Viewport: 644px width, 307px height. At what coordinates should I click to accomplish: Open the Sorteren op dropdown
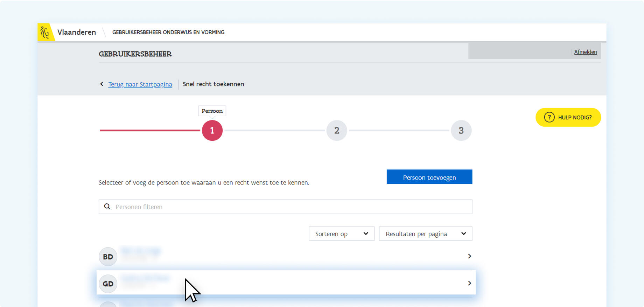tap(342, 234)
